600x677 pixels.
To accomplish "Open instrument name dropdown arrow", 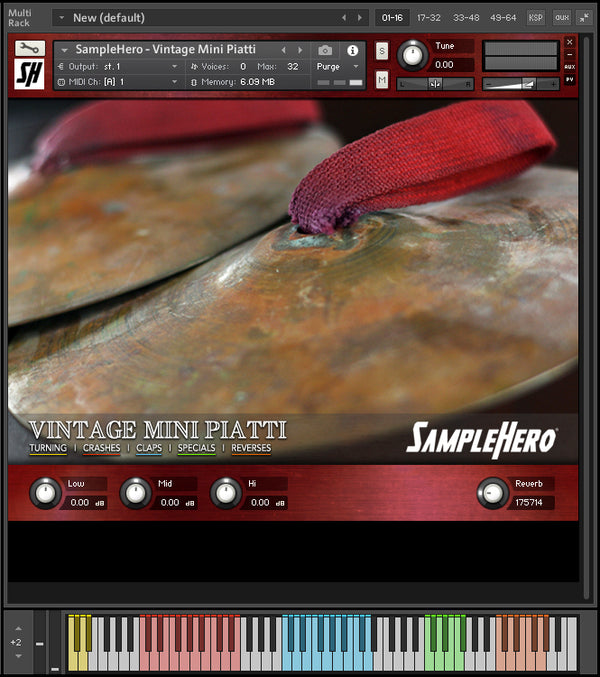I will (64, 51).
